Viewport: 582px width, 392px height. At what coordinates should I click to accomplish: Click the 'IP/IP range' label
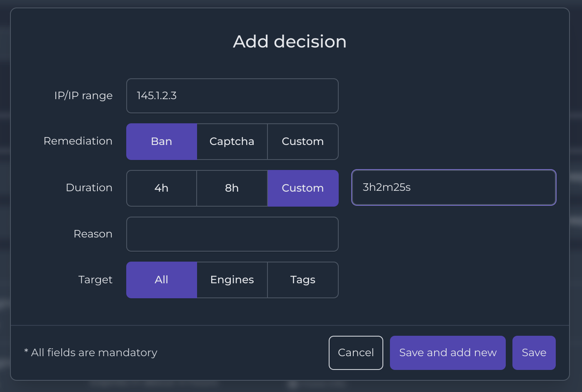[83, 96]
